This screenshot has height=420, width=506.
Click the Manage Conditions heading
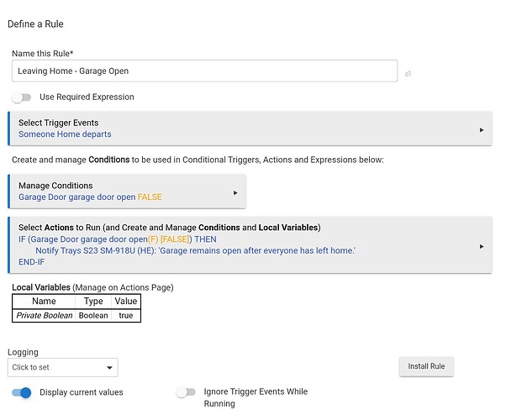coord(55,186)
